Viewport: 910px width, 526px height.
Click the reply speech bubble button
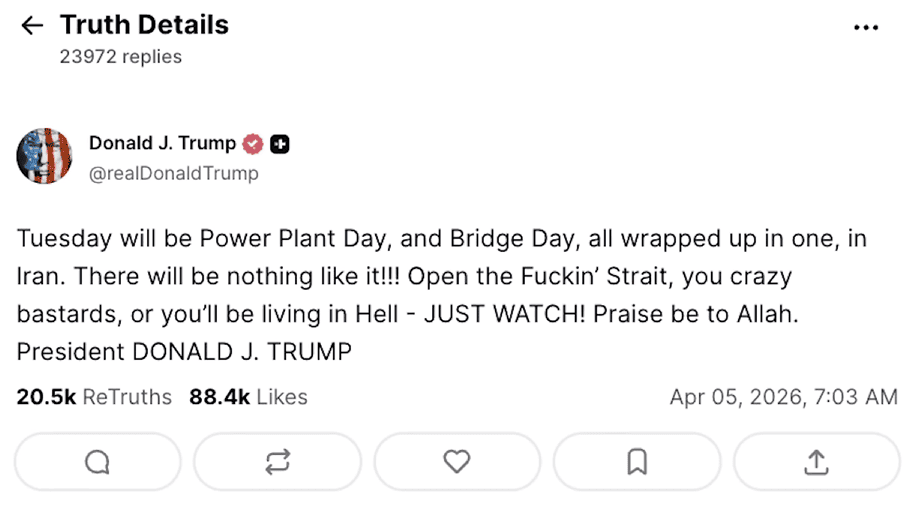click(x=97, y=462)
